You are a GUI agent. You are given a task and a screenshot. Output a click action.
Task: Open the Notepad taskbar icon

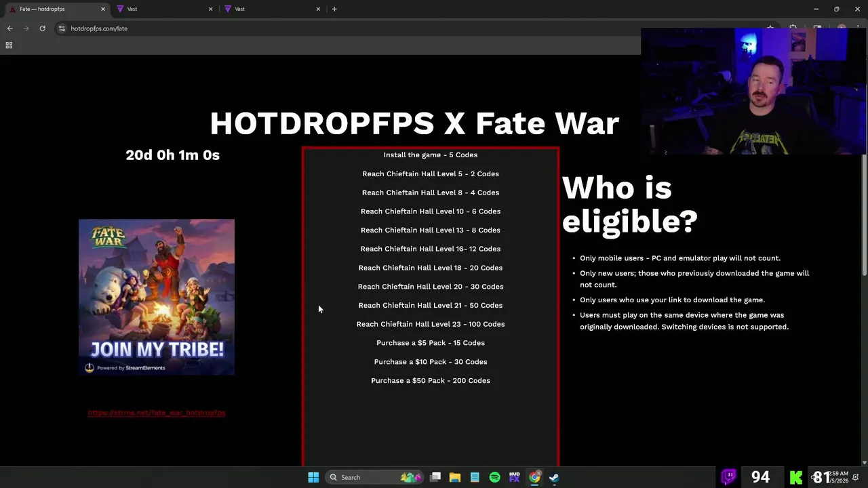click(x=475, y=477)
